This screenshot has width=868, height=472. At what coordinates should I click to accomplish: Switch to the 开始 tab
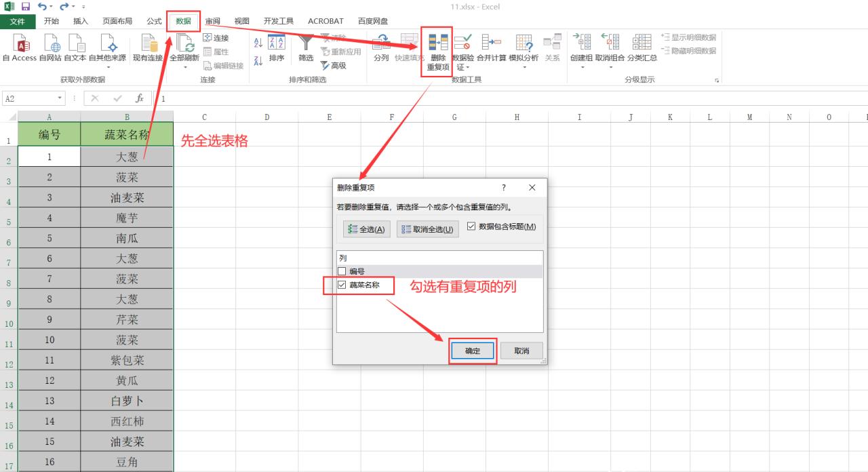[x=52, y=21]
